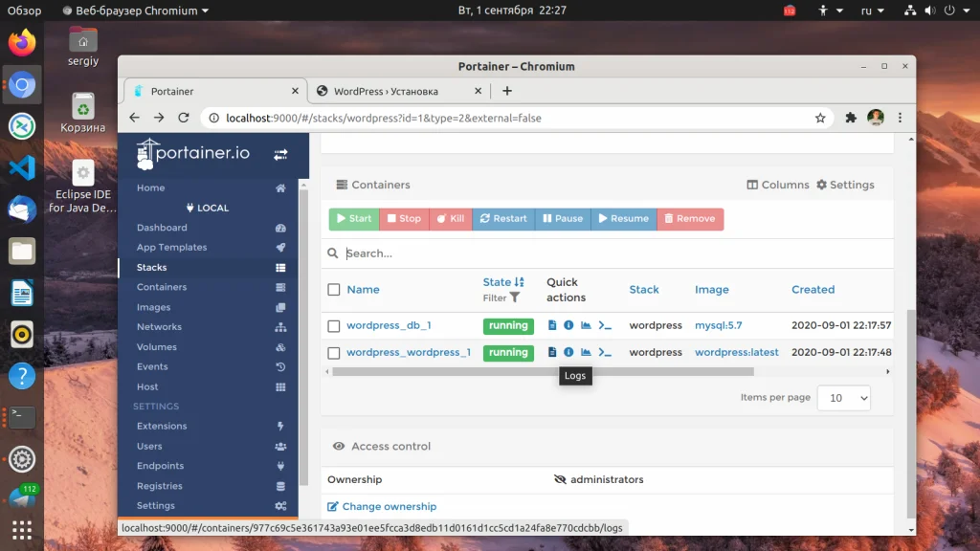Open console for wordpress_wordpress_1 container

[x=605, y=353]
